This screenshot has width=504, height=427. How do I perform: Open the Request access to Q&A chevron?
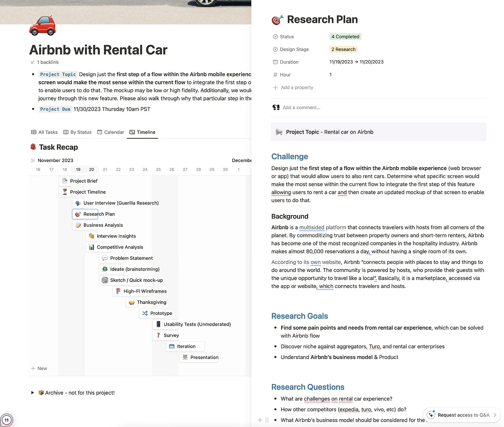point(495,415)
